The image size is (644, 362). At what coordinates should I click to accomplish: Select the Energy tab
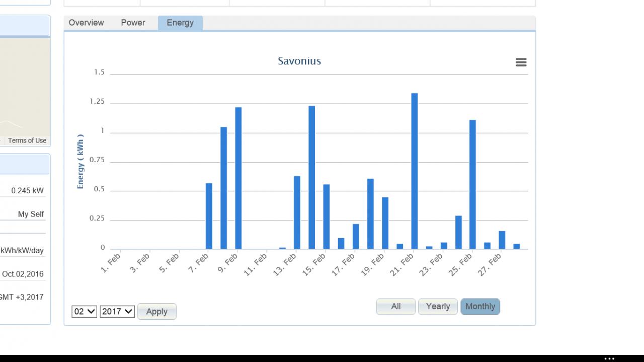[x=180, y=23]
